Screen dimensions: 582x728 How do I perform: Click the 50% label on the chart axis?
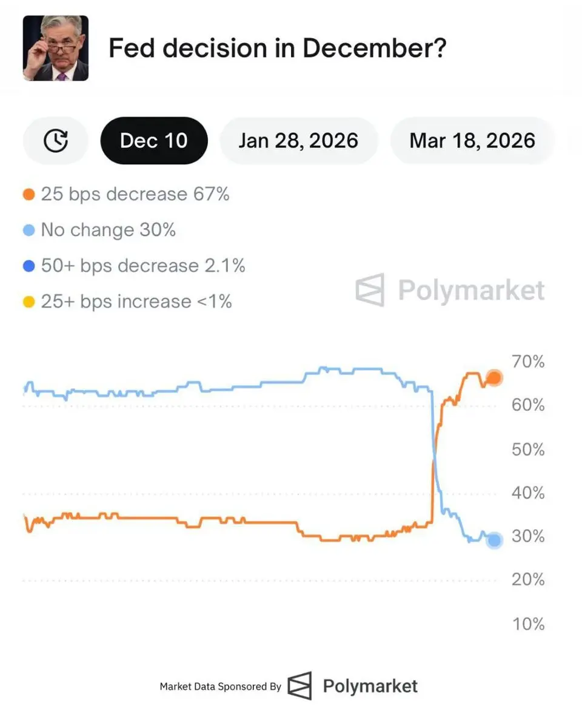pos(529,450)
